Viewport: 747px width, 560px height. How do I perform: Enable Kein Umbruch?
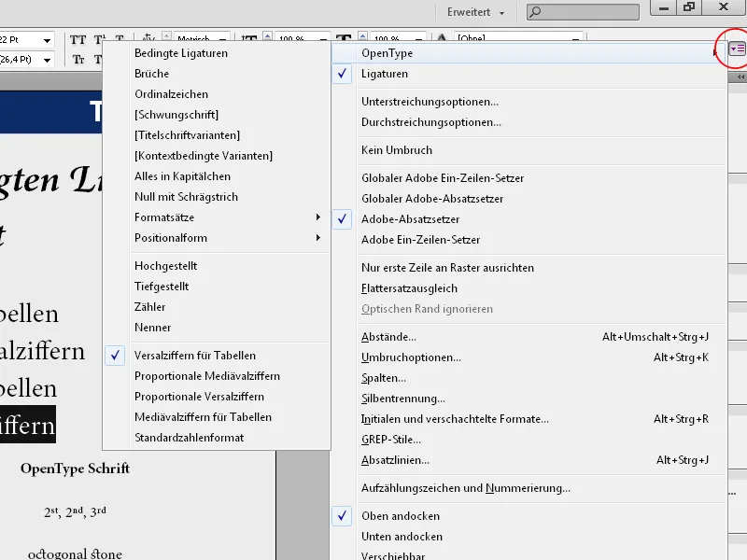point(529,150)
